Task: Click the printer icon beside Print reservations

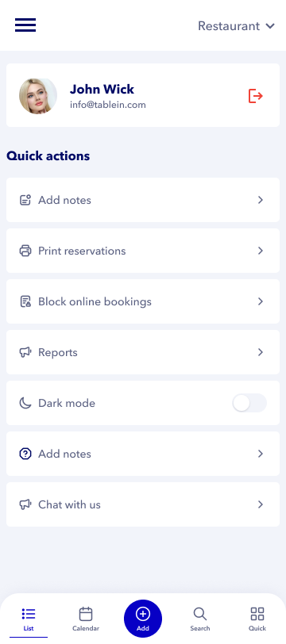Action: point(25,251)
